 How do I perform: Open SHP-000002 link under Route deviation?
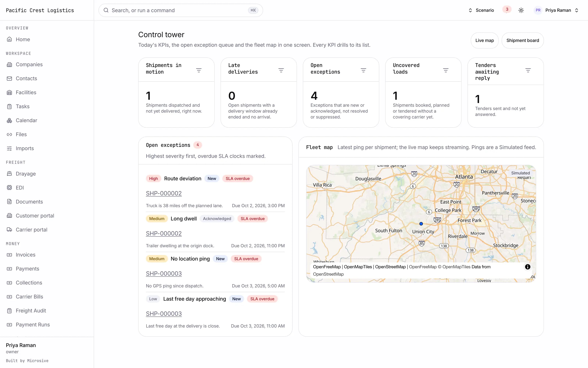tap(164, 193)
